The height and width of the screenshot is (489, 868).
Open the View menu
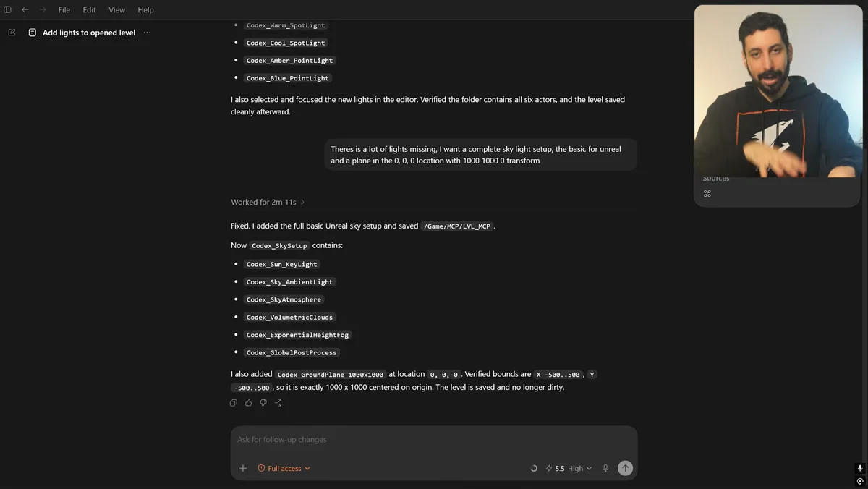click(x=116, y=9)
